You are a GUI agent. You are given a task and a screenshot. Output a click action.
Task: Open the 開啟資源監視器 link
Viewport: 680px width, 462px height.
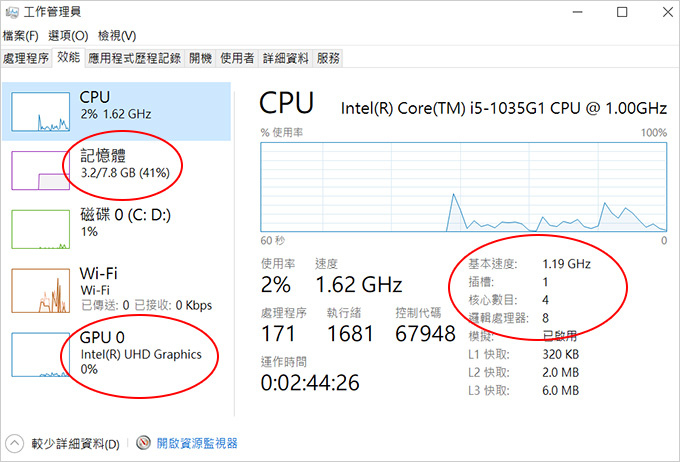tap(197, 443)
